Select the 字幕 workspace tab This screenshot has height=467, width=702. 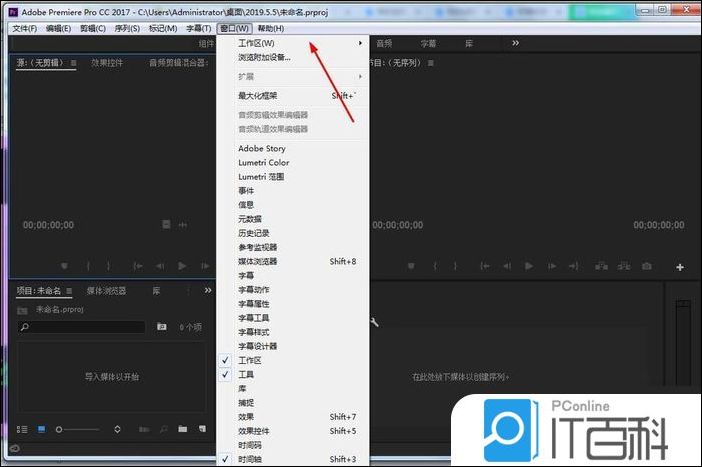[428, 43]
